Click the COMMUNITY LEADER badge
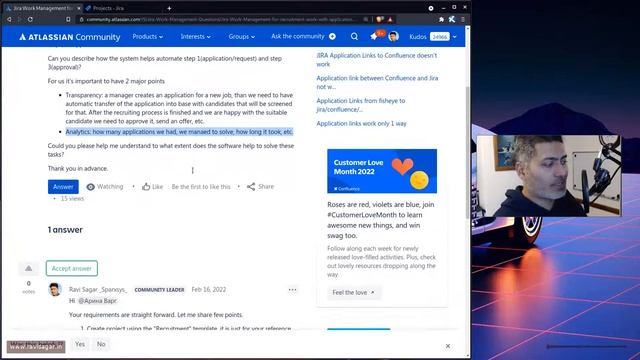Viewport: 640px width, 360px height. [x=159, y=290]
